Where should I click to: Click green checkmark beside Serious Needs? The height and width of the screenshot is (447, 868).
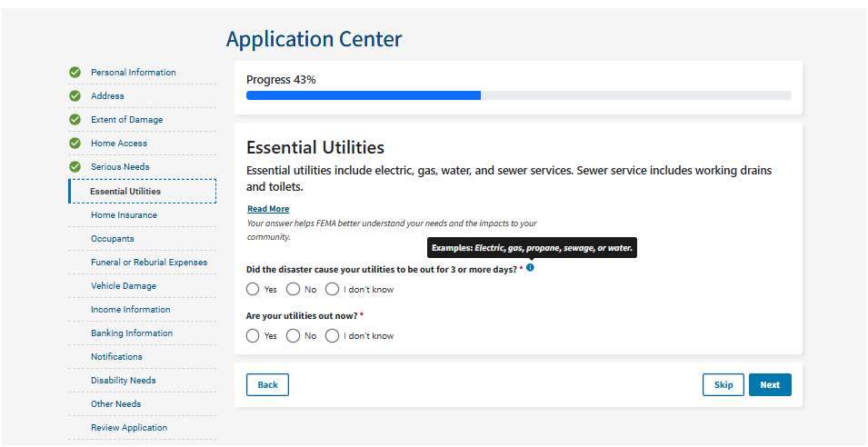click(x=75, y=167)
